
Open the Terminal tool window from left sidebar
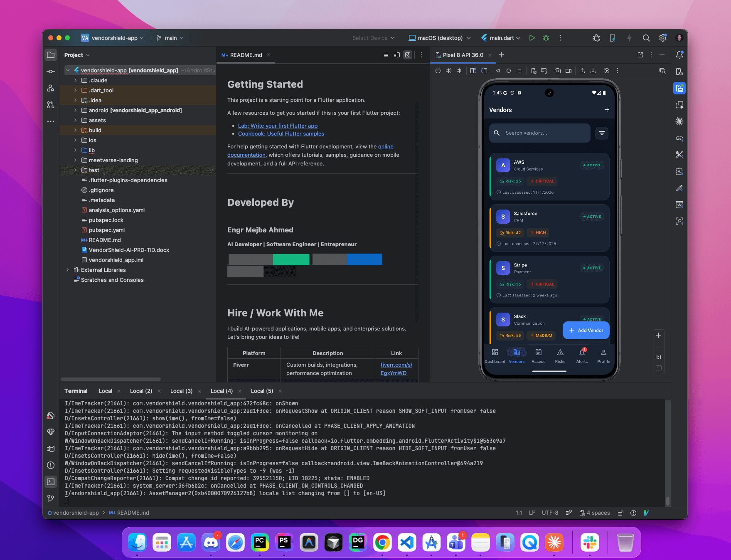point(51,481)
